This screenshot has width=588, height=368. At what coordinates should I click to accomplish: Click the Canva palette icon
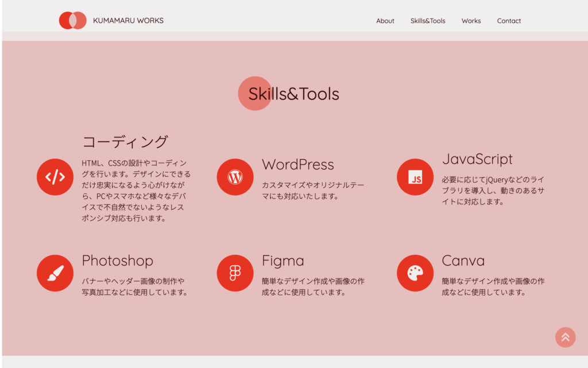[x=415, y=273]
